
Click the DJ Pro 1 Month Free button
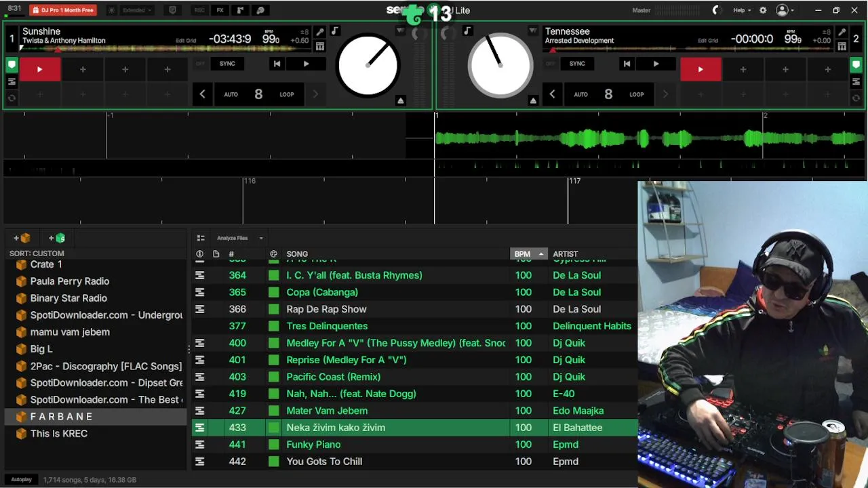pyautogui.click(x=63, y=10)
